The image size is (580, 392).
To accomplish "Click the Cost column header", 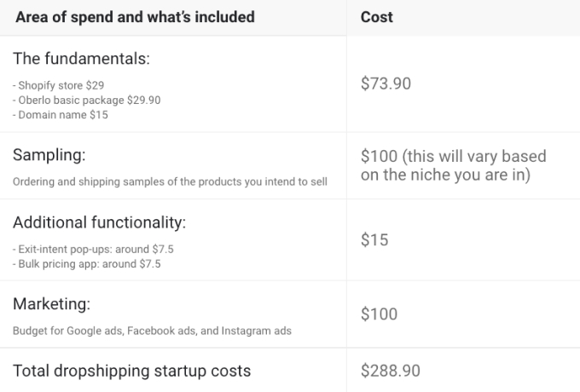I will 376,17.
